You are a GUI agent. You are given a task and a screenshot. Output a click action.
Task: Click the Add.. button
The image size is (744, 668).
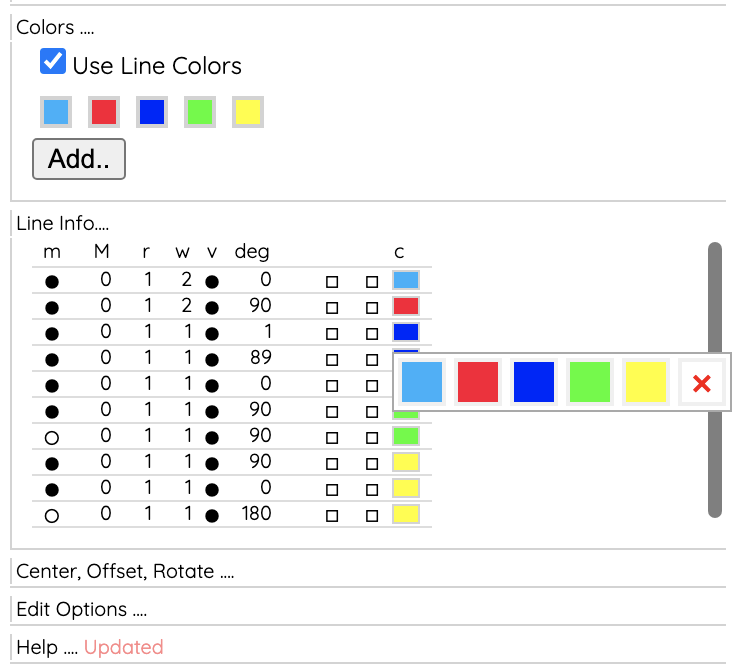79,159
